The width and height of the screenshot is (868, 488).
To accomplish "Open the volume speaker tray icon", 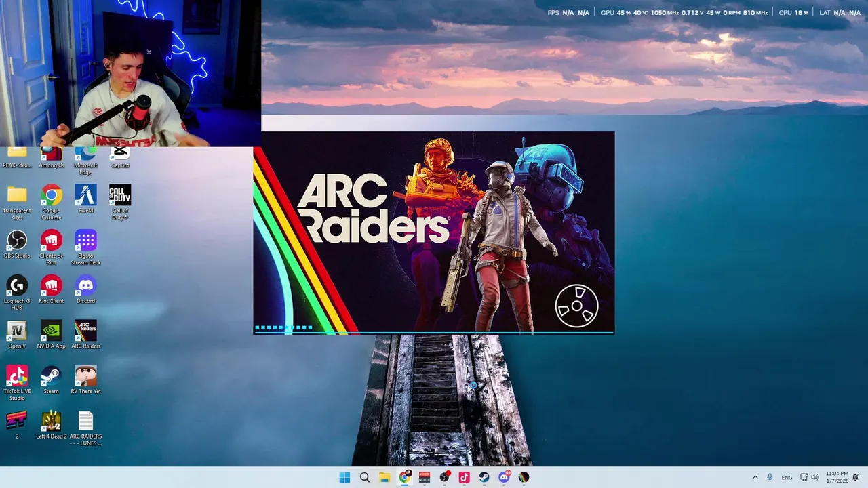I will (815, 477).
